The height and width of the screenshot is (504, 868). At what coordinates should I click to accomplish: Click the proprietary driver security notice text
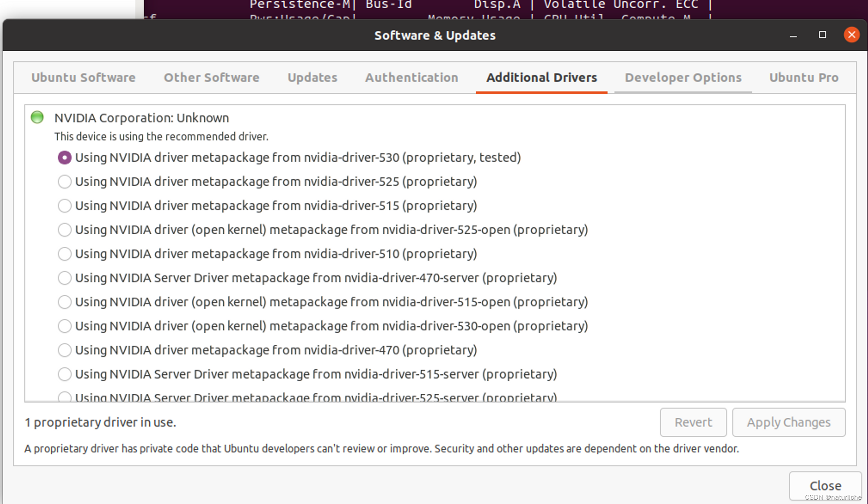point(381,449)
